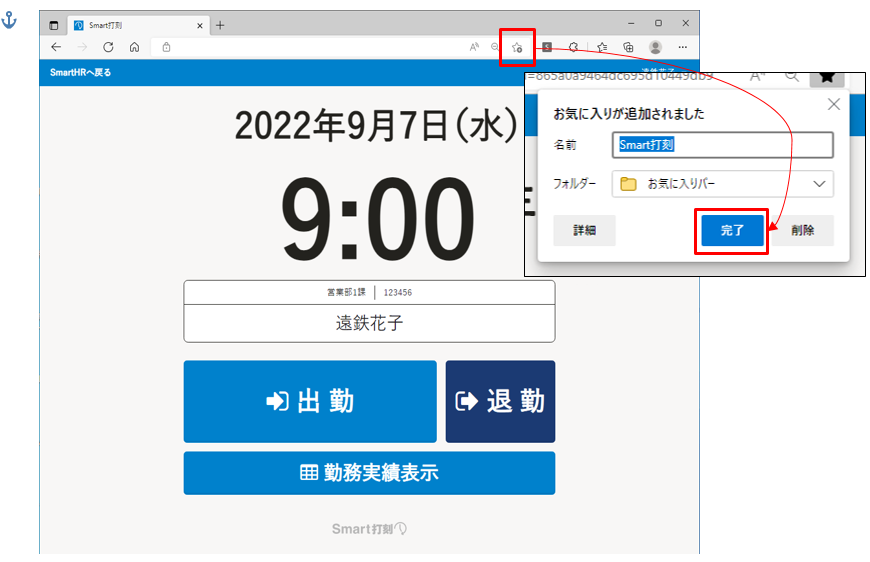Open browser settings and more menu
Viewport: 870px width, 562px height.
682,47
